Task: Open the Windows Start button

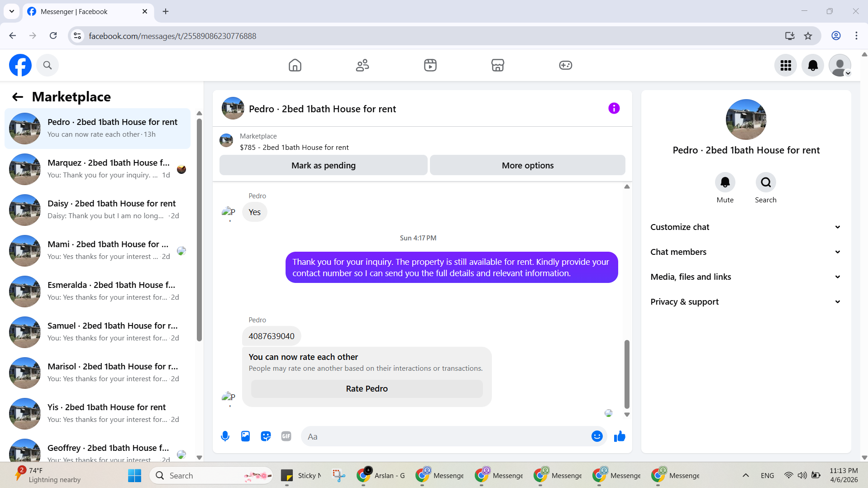Action: 134,475
